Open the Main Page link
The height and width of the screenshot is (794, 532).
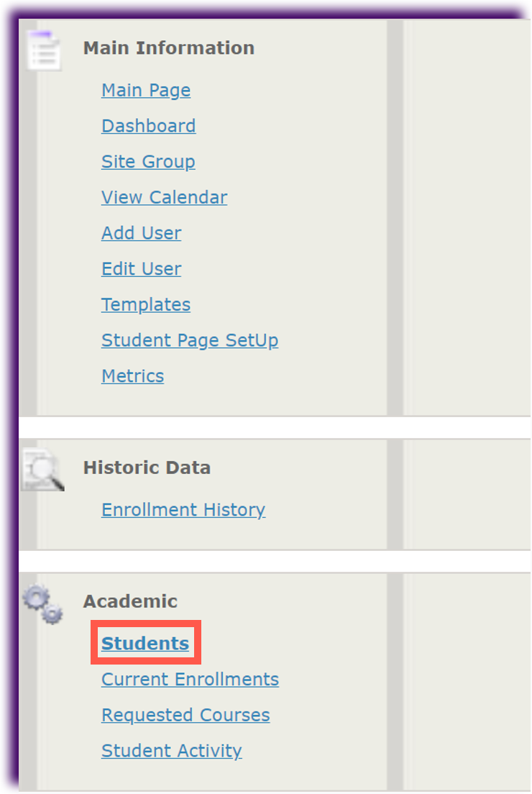pyautogui.click(x=146, y=91)
